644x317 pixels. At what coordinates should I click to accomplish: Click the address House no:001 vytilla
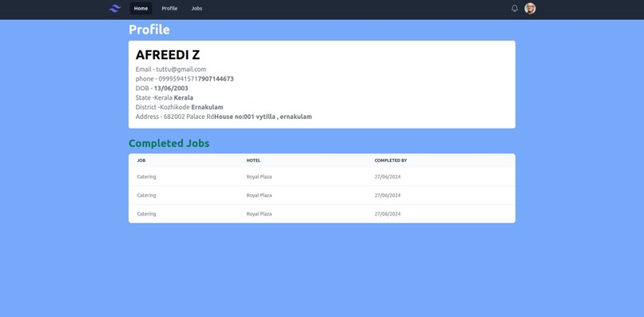click(263, 117)
